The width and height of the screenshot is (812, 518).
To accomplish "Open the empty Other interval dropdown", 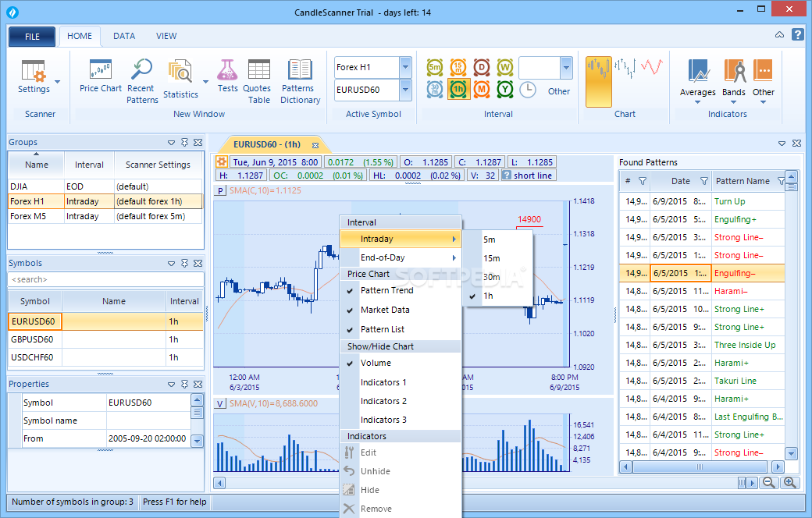I will click(x=566, y=67).
